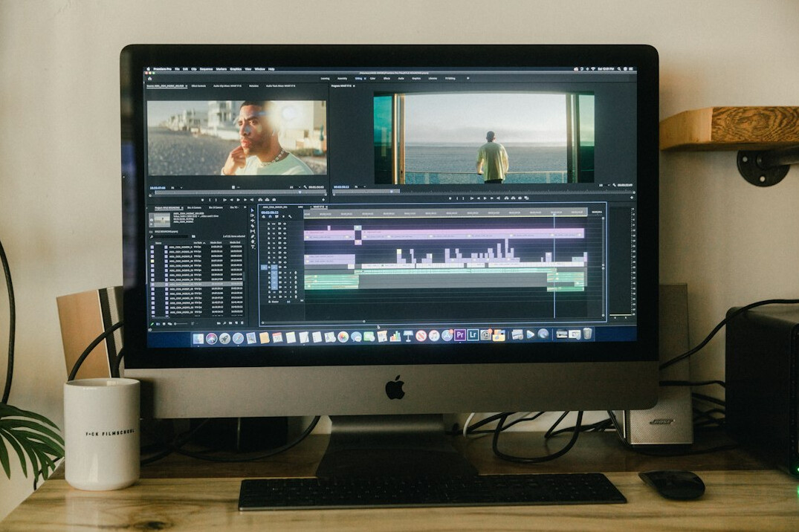This screenshot has width=799, height=532.
Task: Click Media Start column header
Action: point(216,242)
